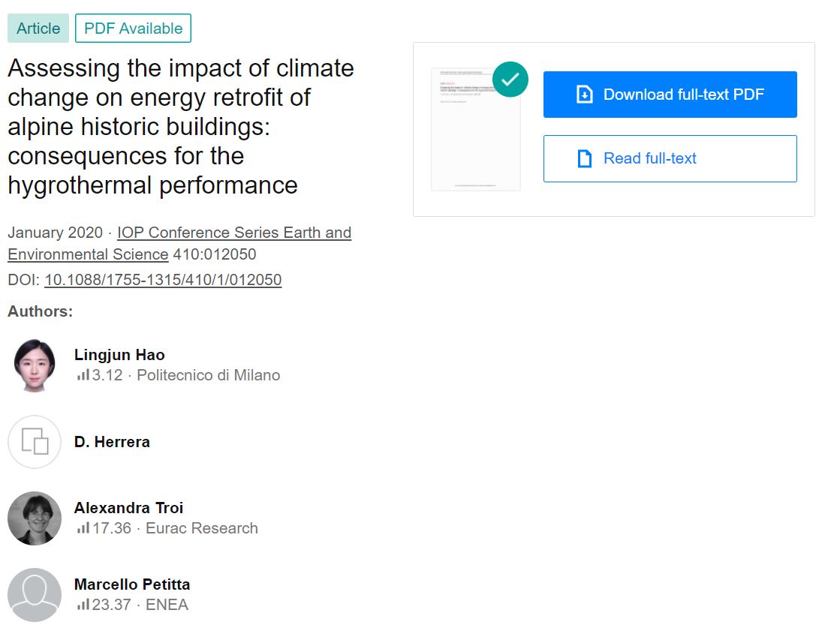Select the PDF Available badge

click(133, 28)
